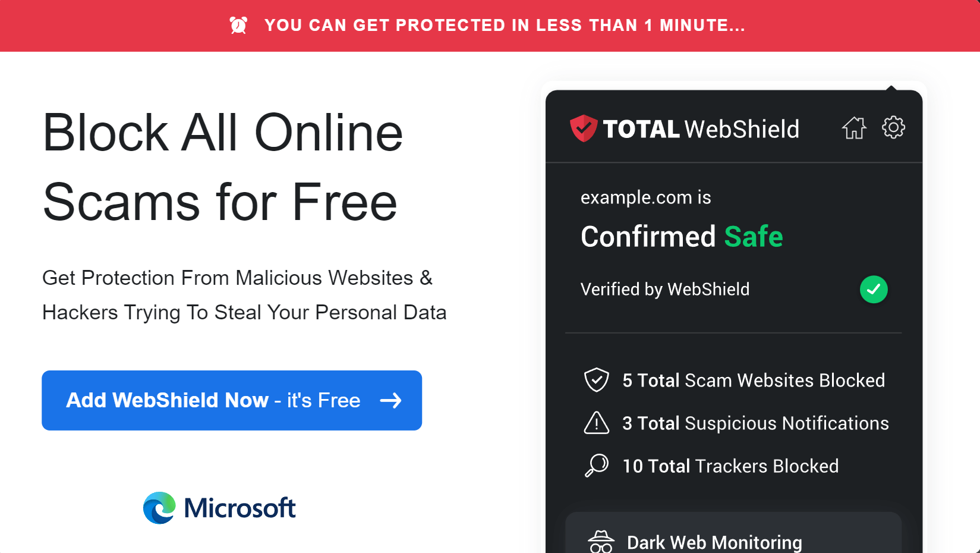This screenshot has width=980, height=553.
Task: Select the example.com site header
Action: pyautogui.click(x=645, y=197)
